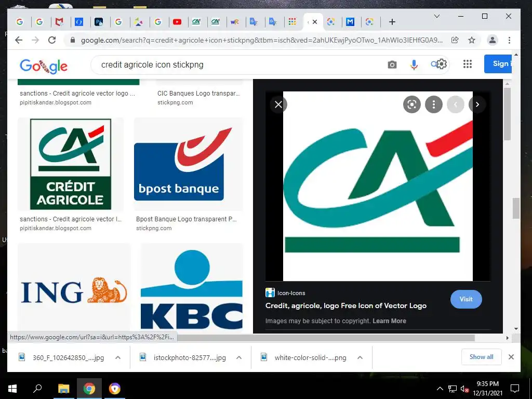Open the Learn More copyright link
The width and height of the screenshot is (532, 399).
[389, 321]
